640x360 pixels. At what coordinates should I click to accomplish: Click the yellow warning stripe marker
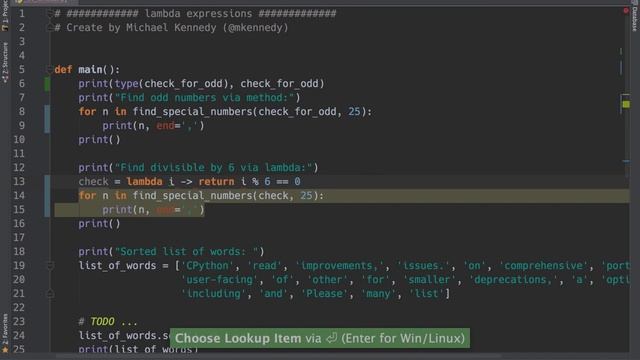pos(626,104)
